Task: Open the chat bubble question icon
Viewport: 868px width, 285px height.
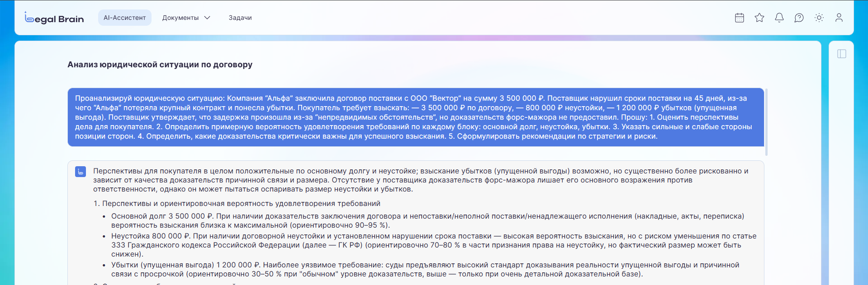Action: click(799, 18)
